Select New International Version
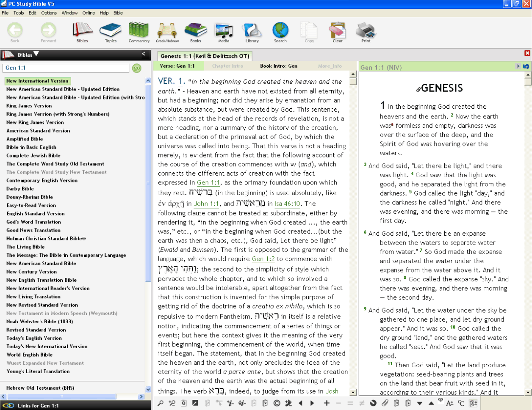Screen dimensions: 532x410 [x=37, y=81]
